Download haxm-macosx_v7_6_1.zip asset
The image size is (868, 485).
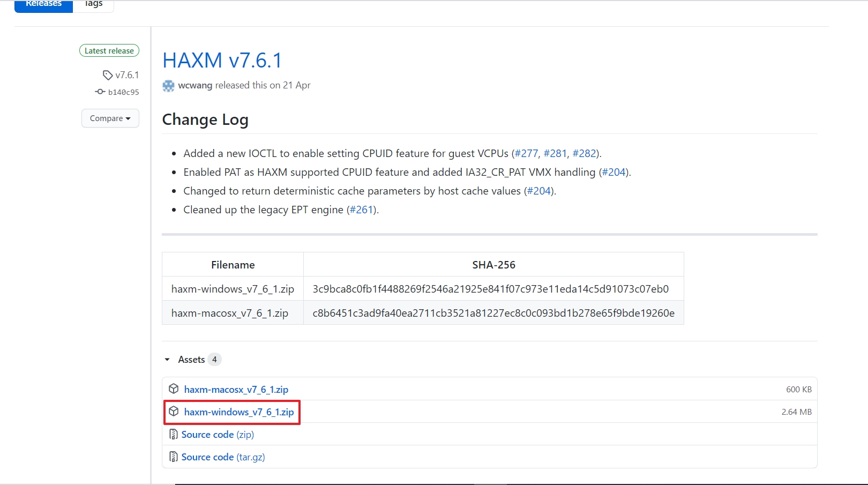[x=236, y=390]
